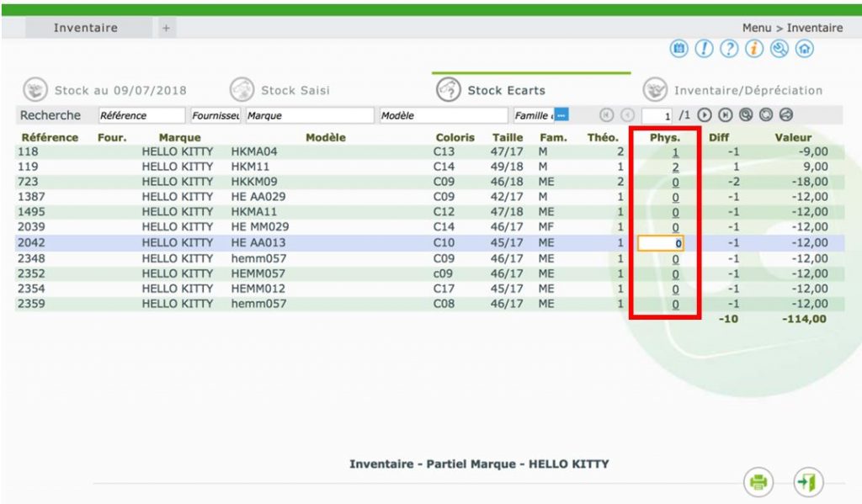Select model HKKM09 cell
862x504 pixels.
pos(254,182)
